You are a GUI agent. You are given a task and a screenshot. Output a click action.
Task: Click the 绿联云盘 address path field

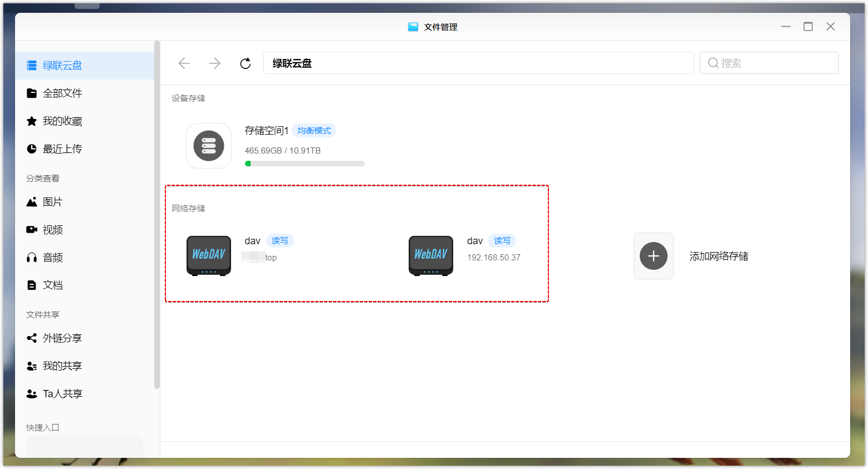pos(479,63)
